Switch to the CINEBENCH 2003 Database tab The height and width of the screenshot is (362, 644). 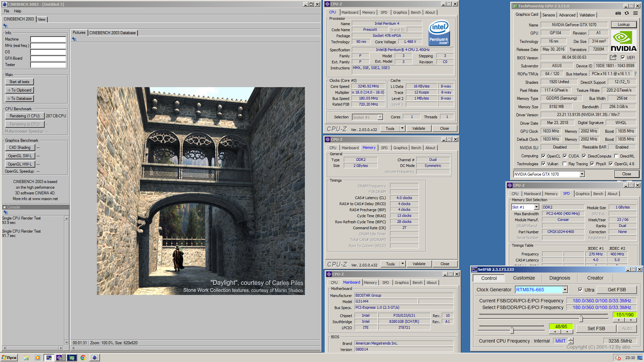[x=112, y=33]
